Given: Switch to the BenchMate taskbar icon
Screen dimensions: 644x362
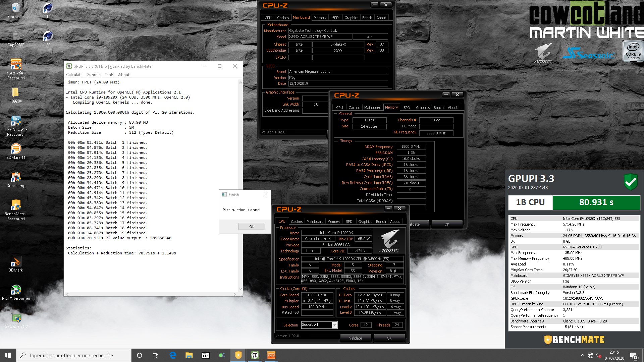Looking at the screenshot, I should 238,355.
